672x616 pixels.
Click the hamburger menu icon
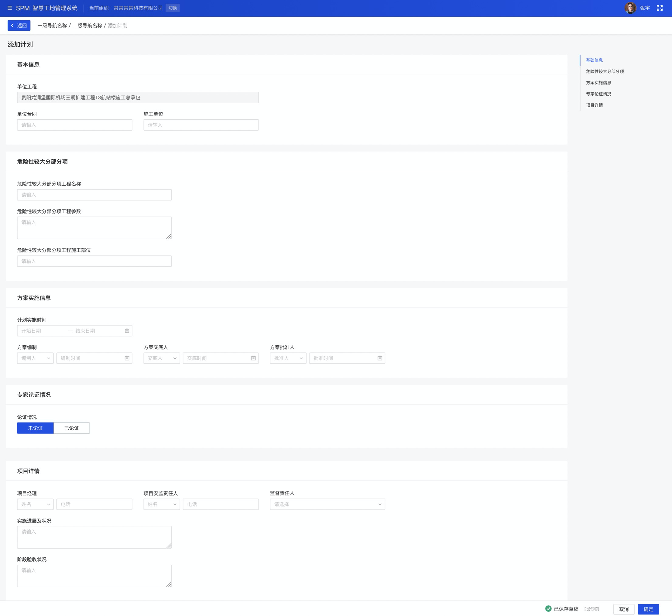(10, 8)
